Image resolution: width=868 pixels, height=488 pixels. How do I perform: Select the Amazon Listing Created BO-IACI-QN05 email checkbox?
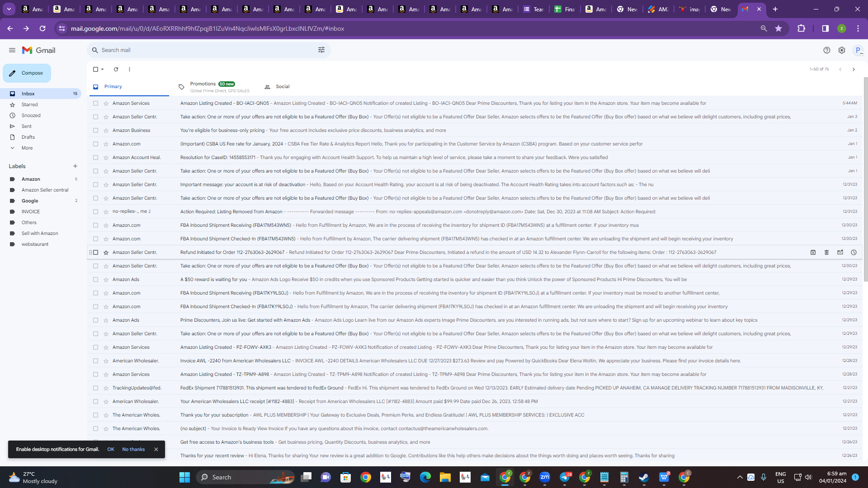pyautogui.click(x=95, y=103)
